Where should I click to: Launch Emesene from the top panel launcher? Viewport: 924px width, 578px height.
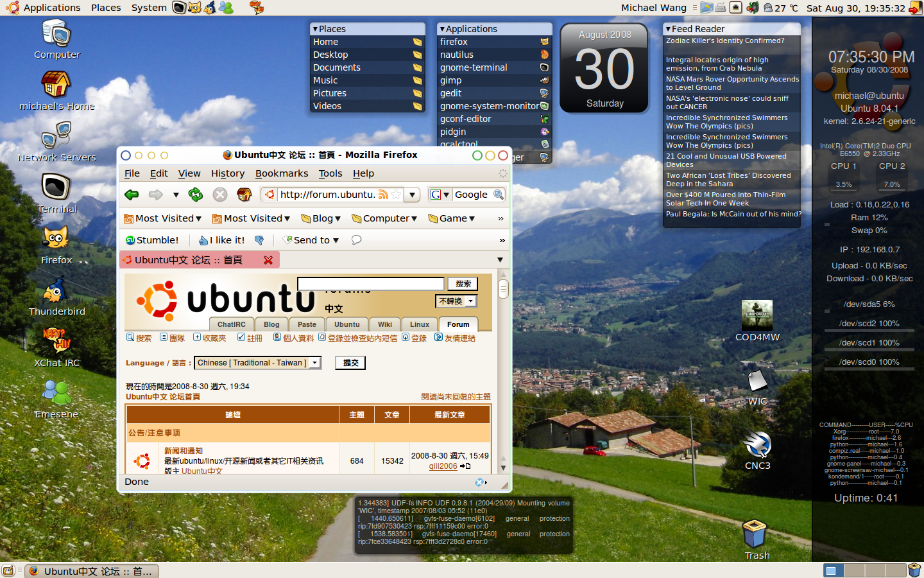coord(226,8)
